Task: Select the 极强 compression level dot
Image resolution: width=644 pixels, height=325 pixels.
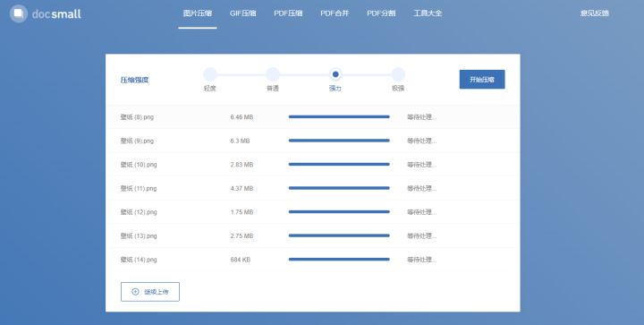Action: (x=398, y=74)
